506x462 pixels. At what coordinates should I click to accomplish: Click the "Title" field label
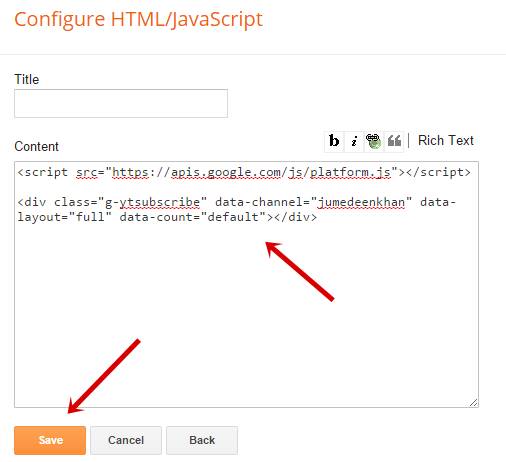(x=27, y=79)
